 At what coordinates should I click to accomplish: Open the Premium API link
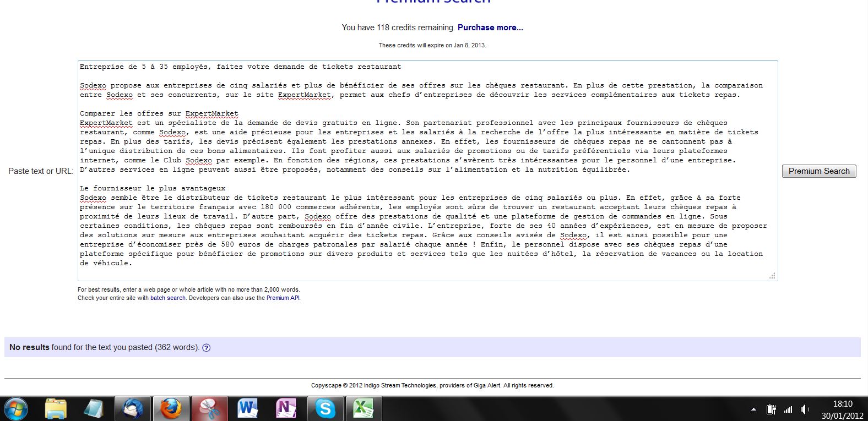click(x=283, y=298)
